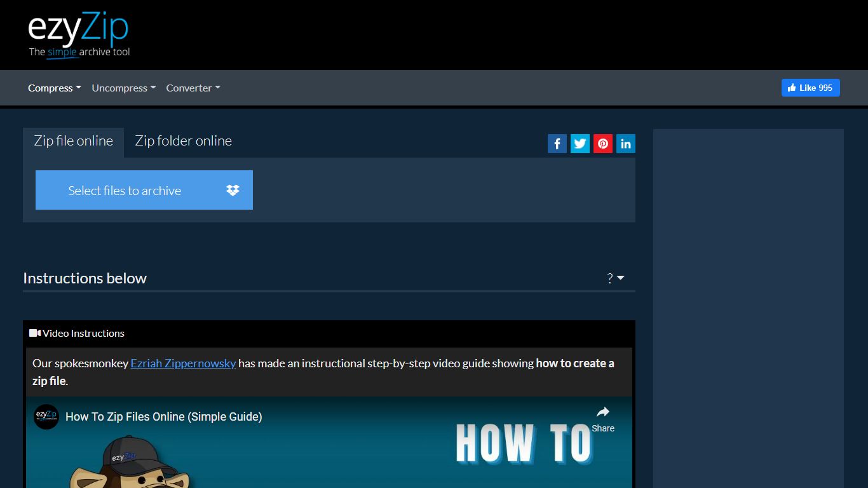The width and height of the screenshot is (868, 488).
Task: Choose files from Dropbox icon
Action: pyautogui.click(x=233, y=190)
